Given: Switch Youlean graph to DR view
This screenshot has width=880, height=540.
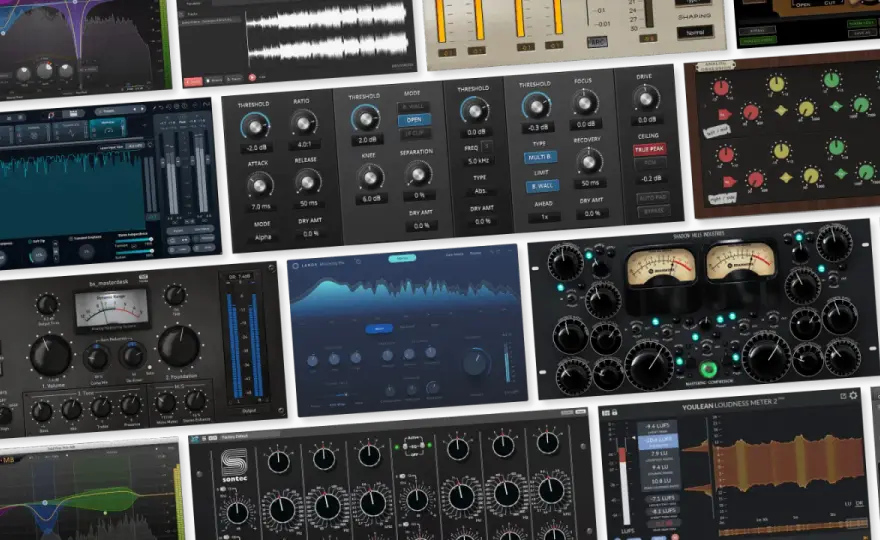Looking at the screenshot, I should point(860,504).
